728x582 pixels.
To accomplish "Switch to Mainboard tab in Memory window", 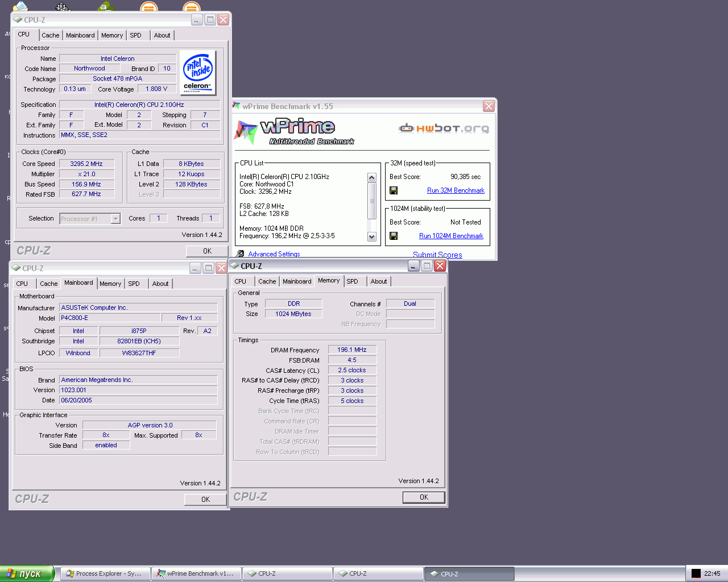I will (297, 281).
